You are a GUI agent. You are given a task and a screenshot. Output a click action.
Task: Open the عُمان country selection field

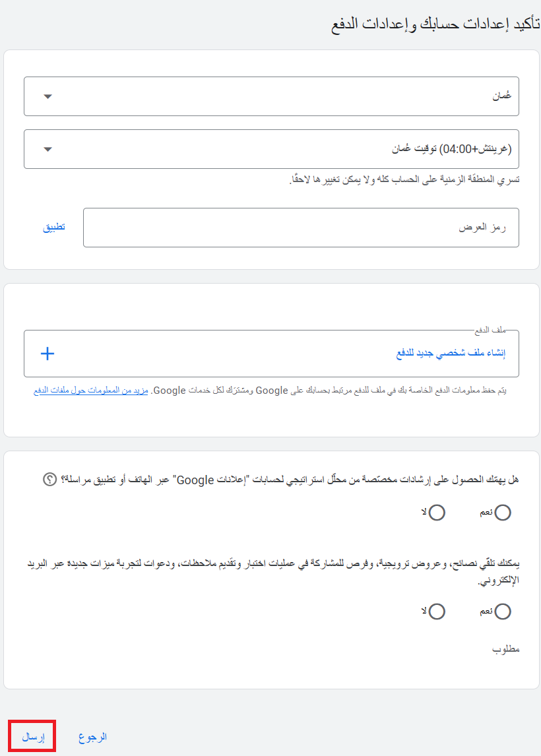click(x=270, y=96)
